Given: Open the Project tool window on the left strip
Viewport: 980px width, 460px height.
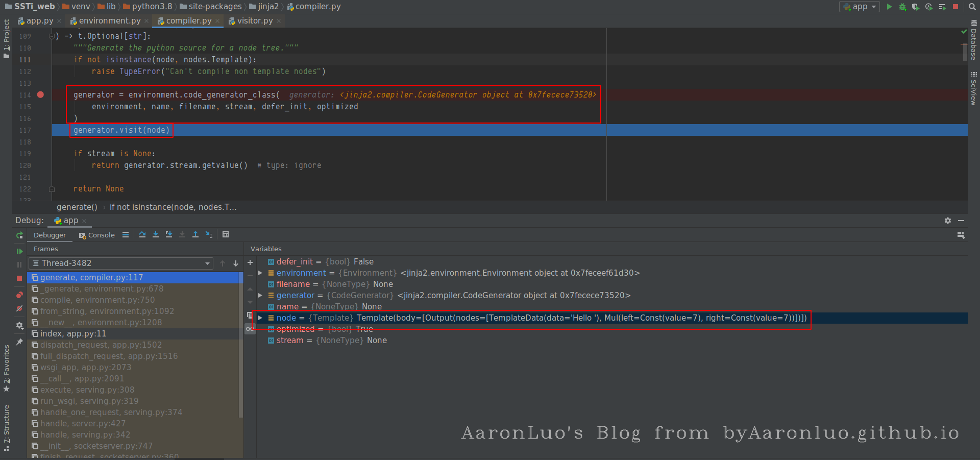Looking at the screenshot, I should (6, 38).
